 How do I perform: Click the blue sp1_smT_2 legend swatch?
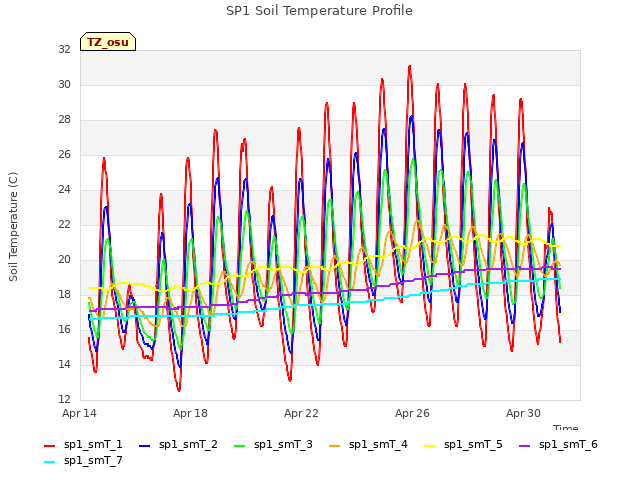coord(144,446)
